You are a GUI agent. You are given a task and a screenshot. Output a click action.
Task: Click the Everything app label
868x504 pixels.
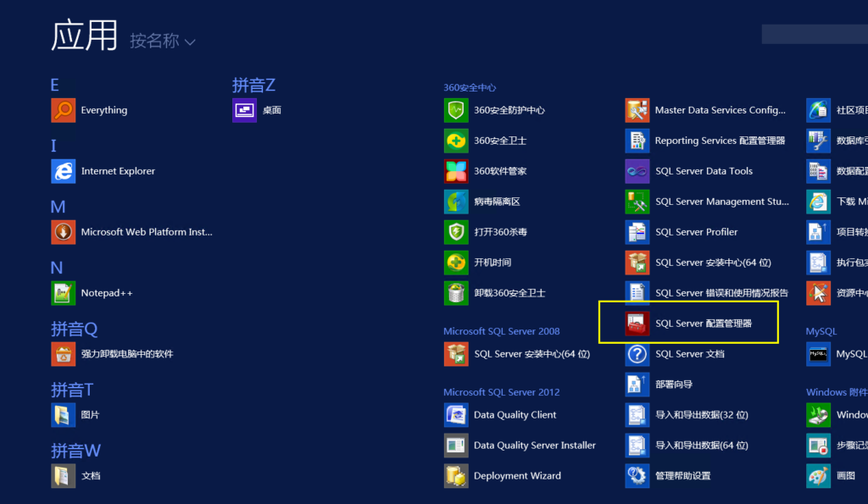coord(104,110)
